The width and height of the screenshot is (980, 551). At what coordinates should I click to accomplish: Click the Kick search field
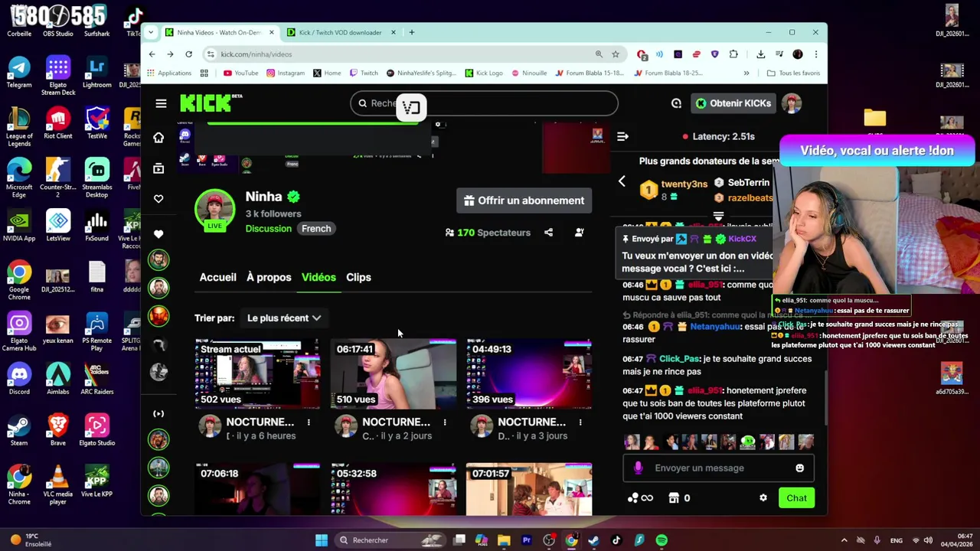pyautogui.click(x=484, y=103)
